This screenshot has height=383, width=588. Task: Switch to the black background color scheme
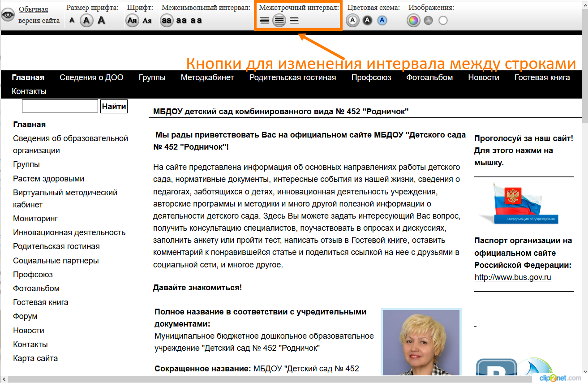coord(367,20)
